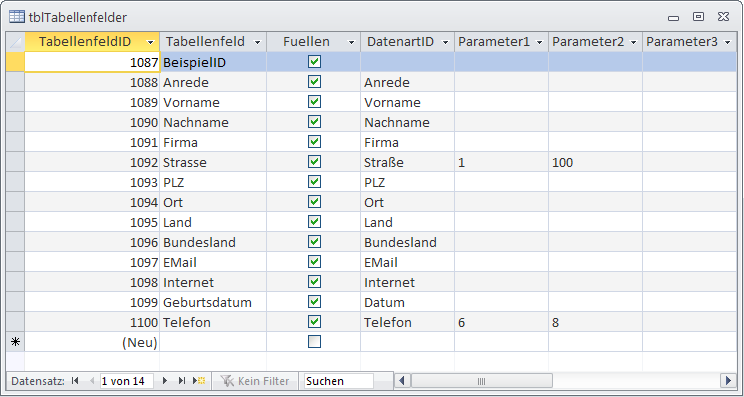Screen dimensions: 744x397
Task: Close the tblTabellenfelder window
Action: 723,17
